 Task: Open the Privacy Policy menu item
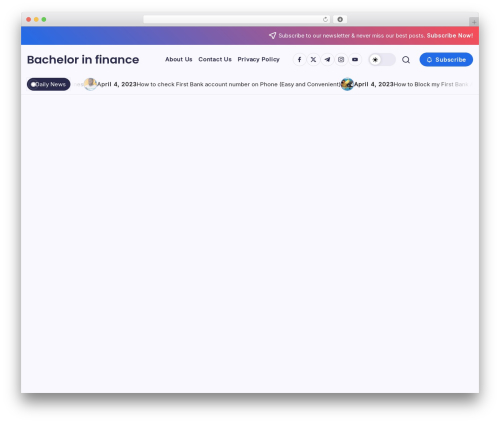pos(258,59)
